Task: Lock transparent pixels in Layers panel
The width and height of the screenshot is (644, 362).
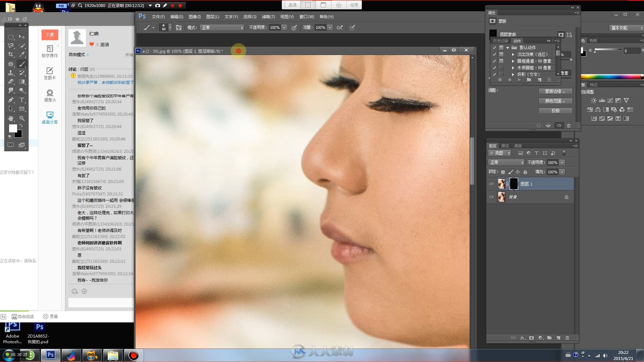Action: [x=503, y=172]
